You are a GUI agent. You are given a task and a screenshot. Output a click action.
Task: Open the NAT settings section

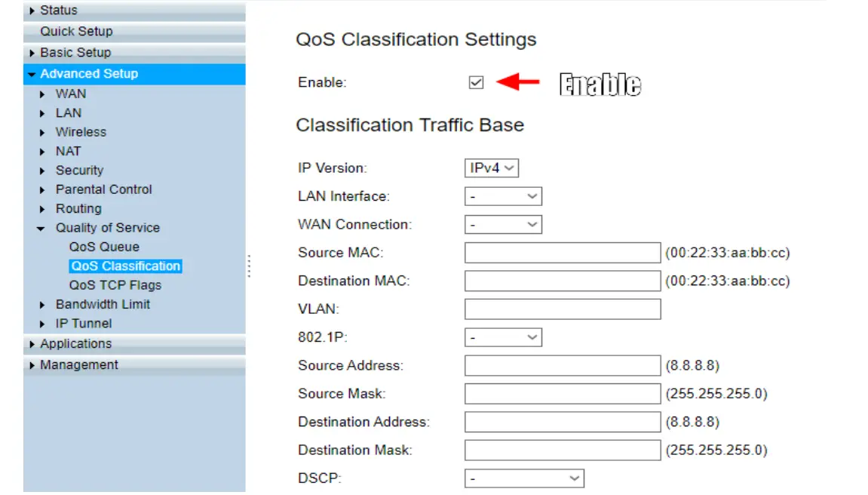69,151
